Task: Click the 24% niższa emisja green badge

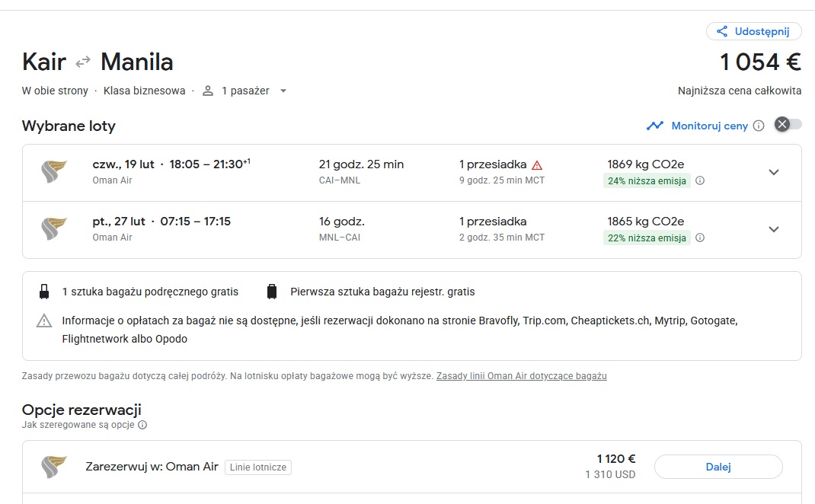Action: (647, 181)
